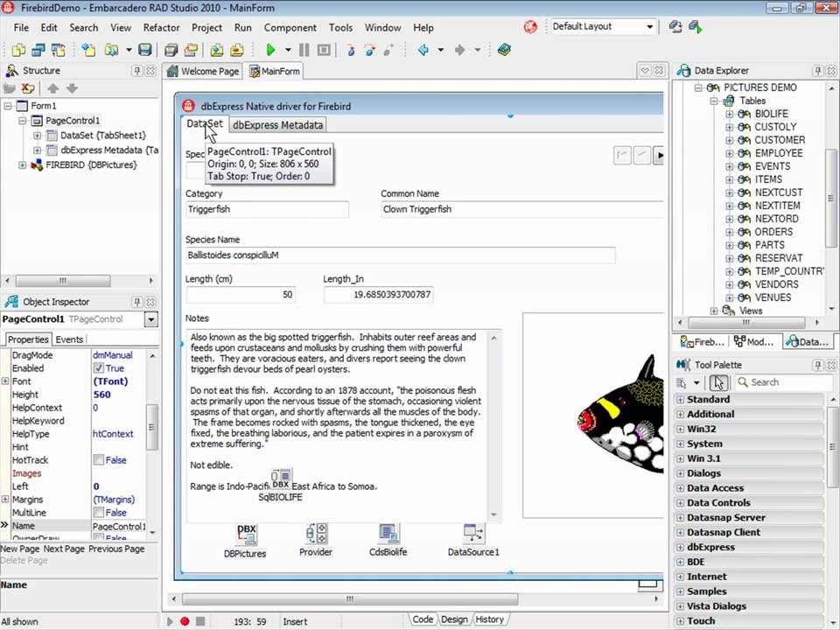
Task: Expand the Font property
Action: click(x=5, y=381)
